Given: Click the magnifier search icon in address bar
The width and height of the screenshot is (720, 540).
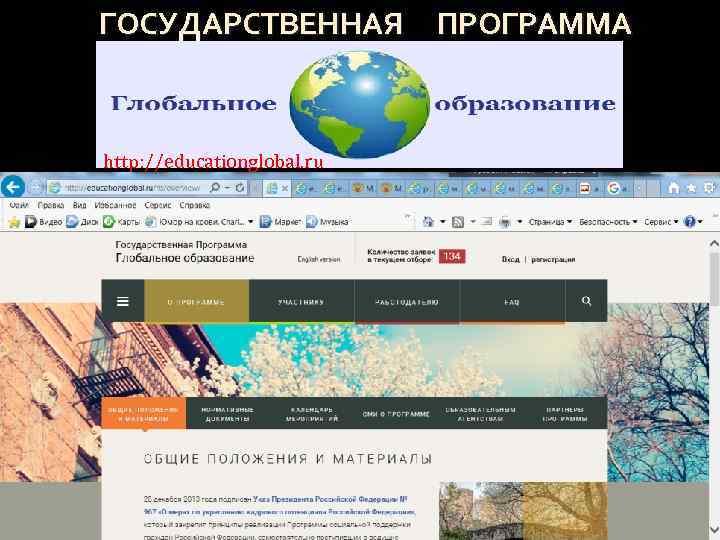Looking at the screenshot, I should pos(215,188).
